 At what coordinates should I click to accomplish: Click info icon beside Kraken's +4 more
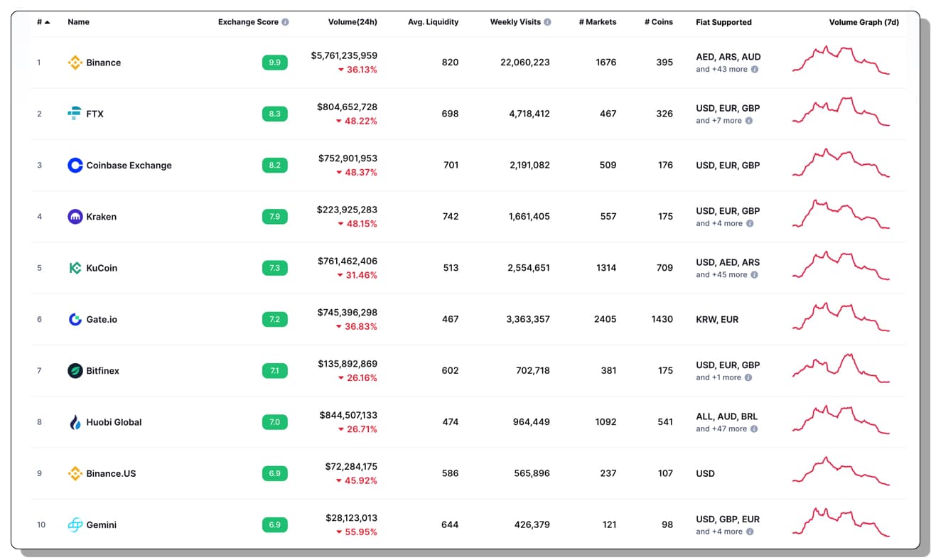[x=750, y=223]
